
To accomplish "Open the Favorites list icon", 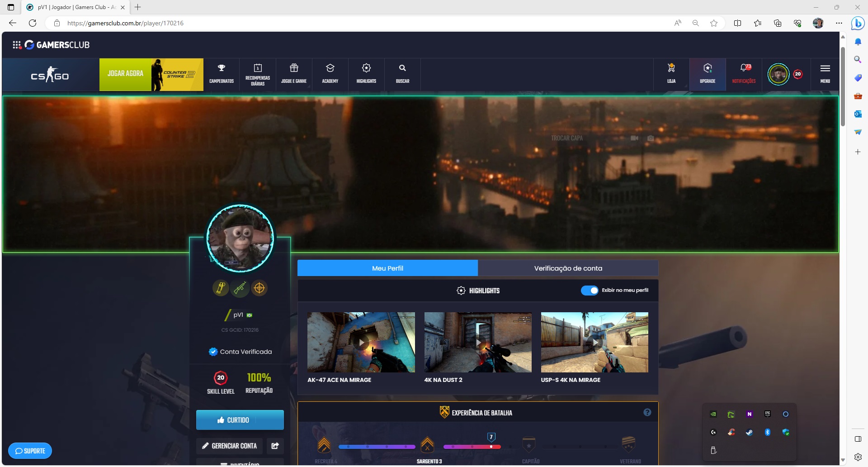I will coord(758,23).
